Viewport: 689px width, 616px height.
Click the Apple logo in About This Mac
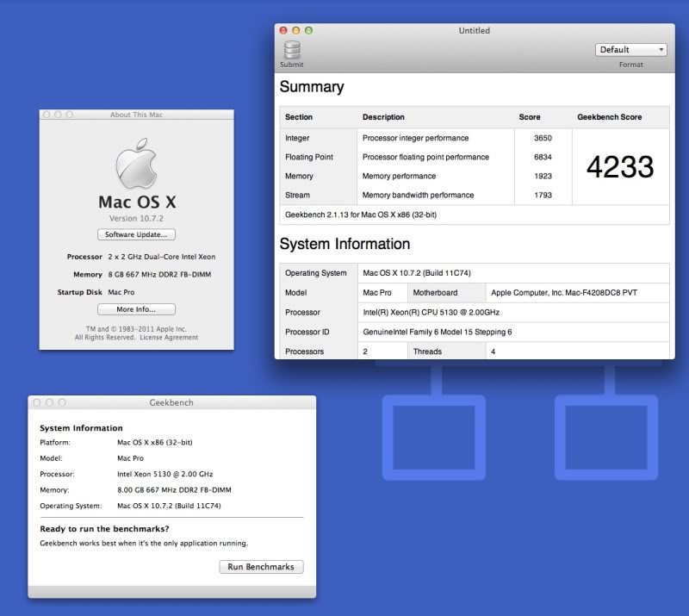tap(136, 163)
